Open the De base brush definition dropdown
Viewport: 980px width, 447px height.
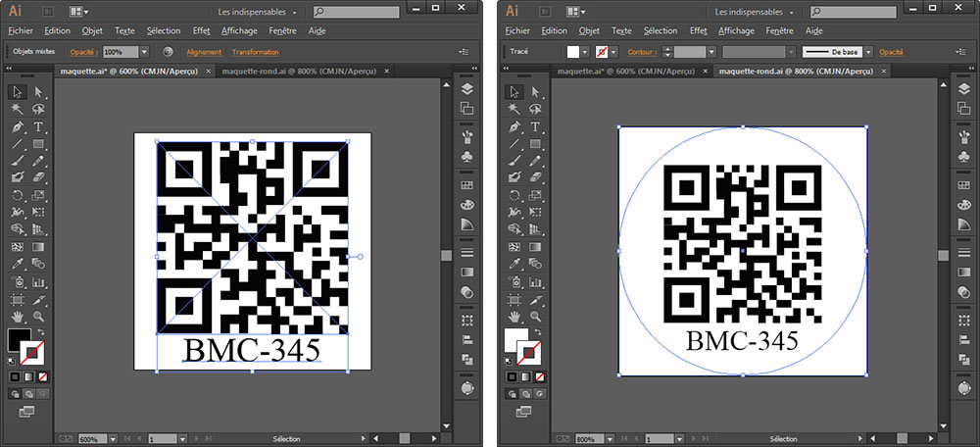[868, 52]
